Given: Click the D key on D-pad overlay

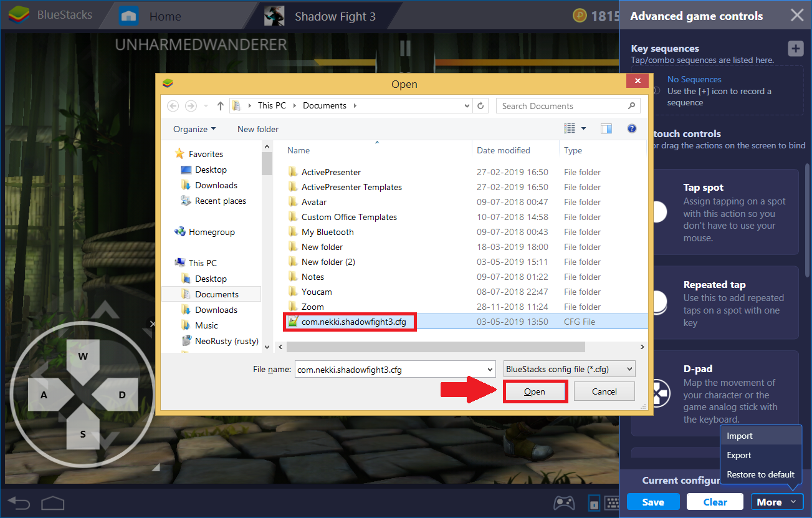Looking at the screenshot, I should click(x=122, y=395).
